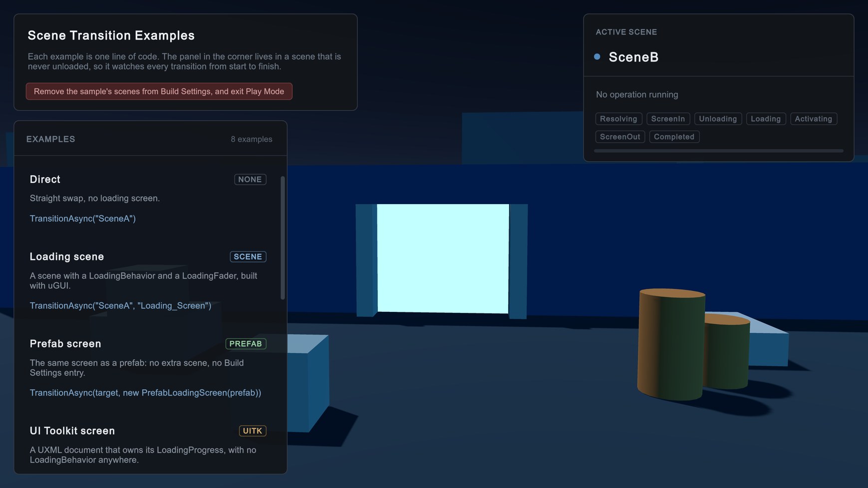Click the blue dot beside SceneB
This screenshot has width=868, height=488.
point(597,57)
